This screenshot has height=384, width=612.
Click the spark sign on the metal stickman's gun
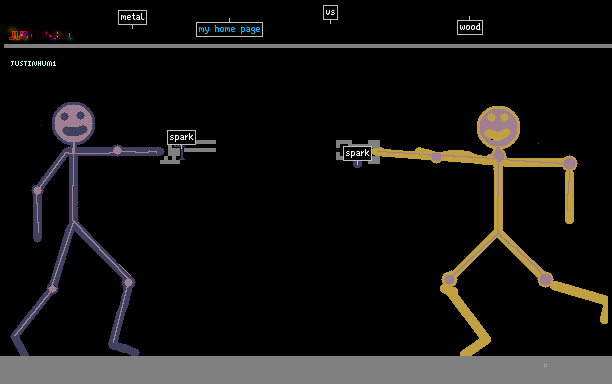click(x=181, y=137)
